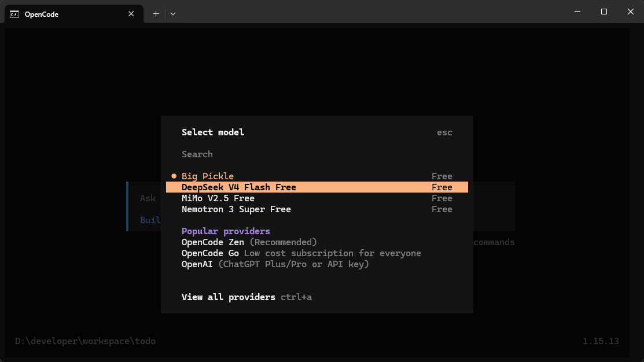Minimize the terminal window

pos(577,12)
